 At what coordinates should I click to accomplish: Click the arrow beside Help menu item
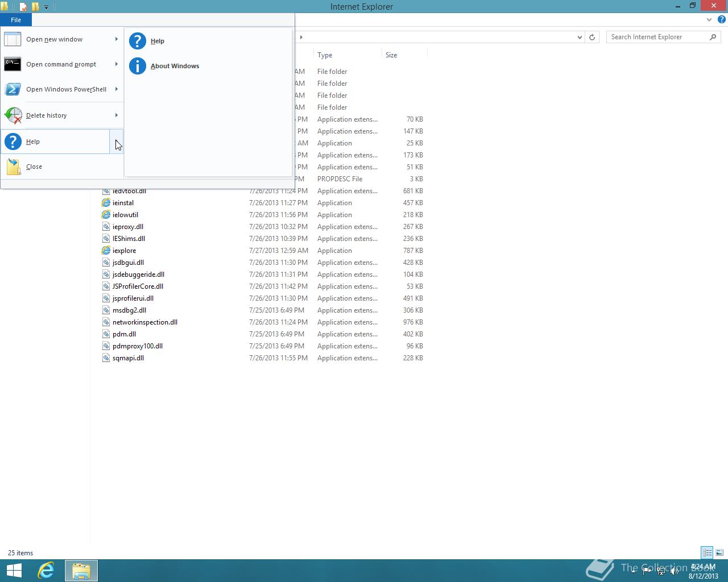coord(116,142)
